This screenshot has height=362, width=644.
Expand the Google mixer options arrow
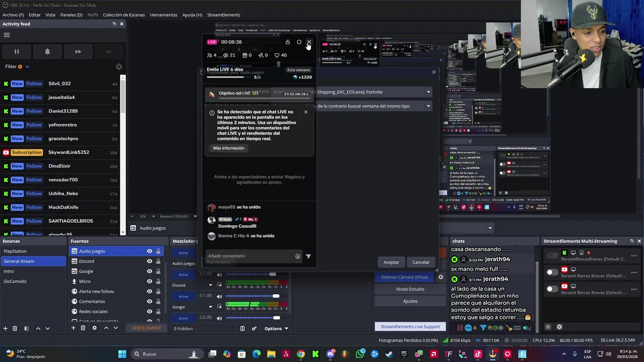tap(210, 307)
